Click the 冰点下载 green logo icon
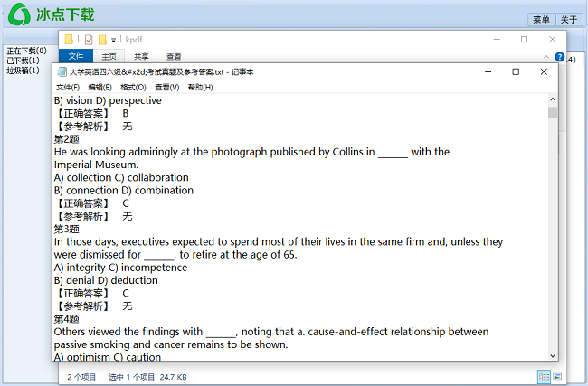The height and width of the screenshot is (386, 588). 17,17
